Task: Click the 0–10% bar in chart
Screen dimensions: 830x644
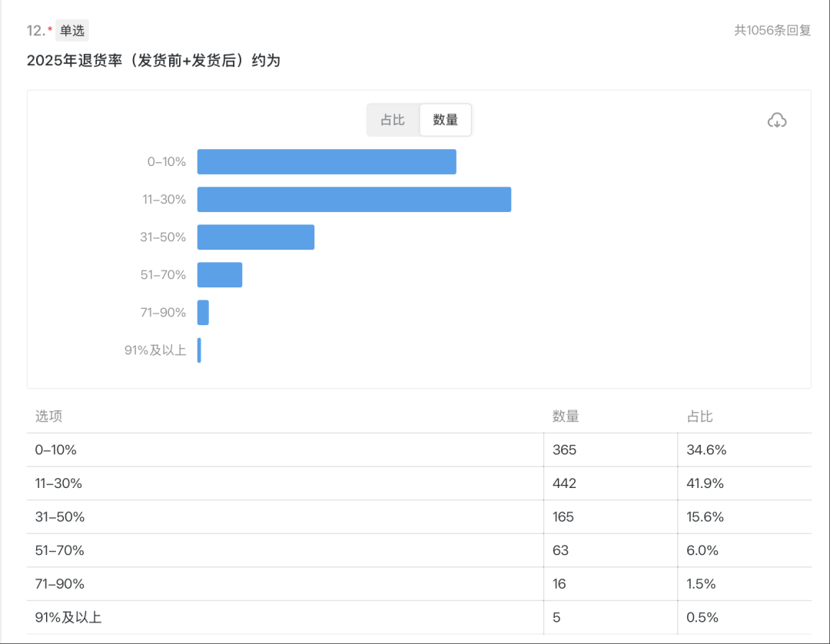Action: pos(327,162)
